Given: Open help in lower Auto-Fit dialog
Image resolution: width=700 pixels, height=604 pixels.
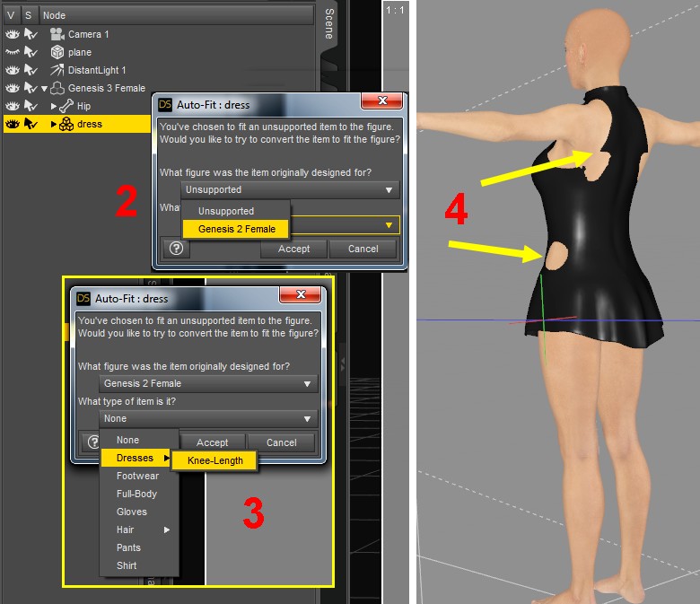Looking at the screenshot, I should pos(93,442).
